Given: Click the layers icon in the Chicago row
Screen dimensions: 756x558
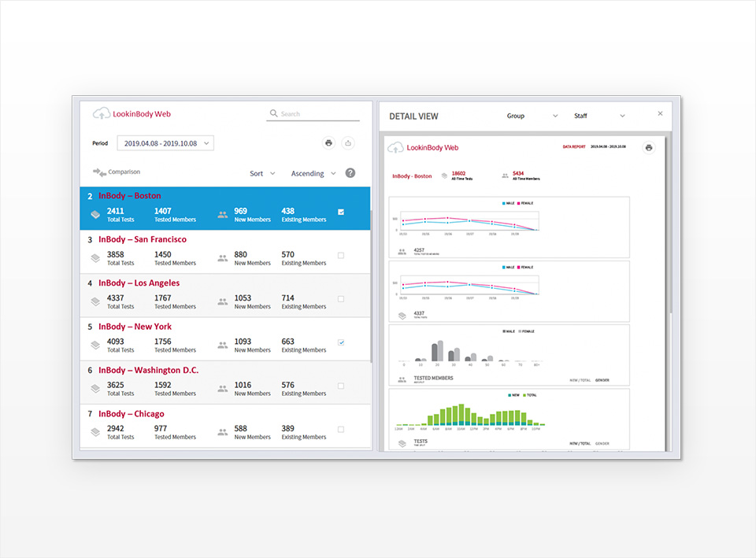Looking at the screenshot, I should [x=95, y=432].
